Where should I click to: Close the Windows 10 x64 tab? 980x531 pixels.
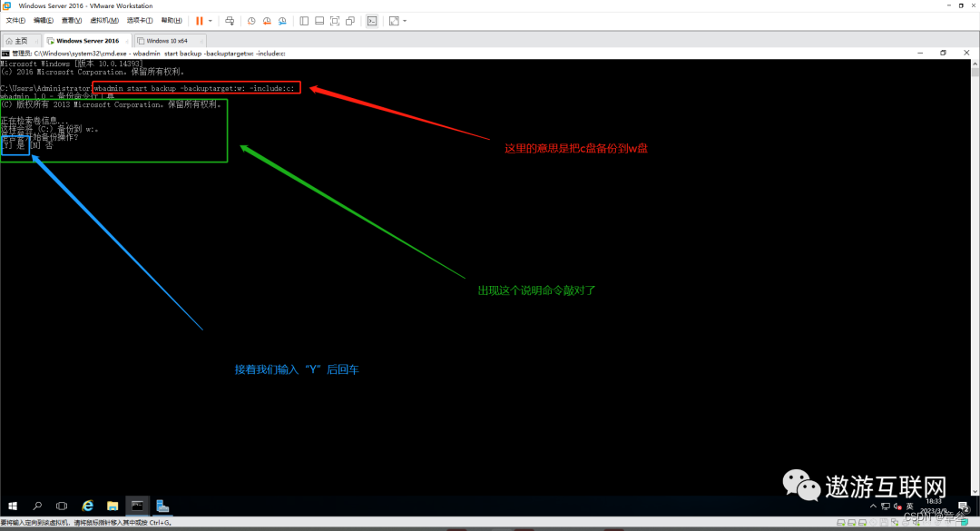click(201, 41)
